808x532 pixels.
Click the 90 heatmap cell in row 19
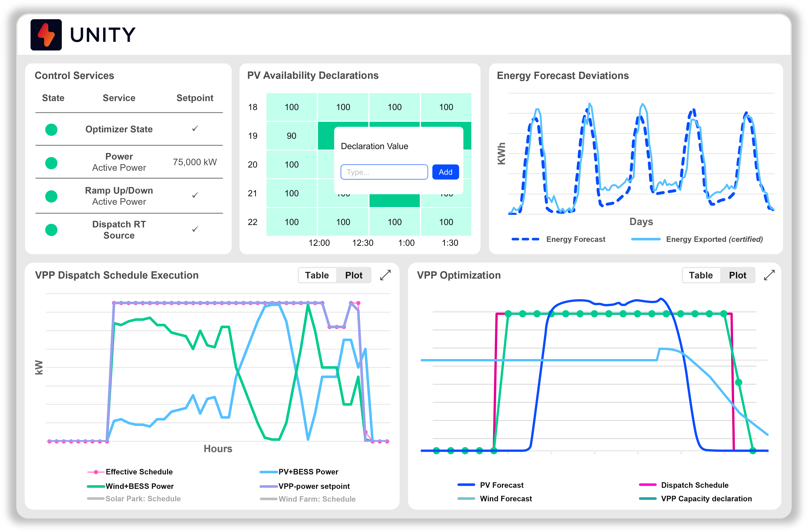[292, 136]
